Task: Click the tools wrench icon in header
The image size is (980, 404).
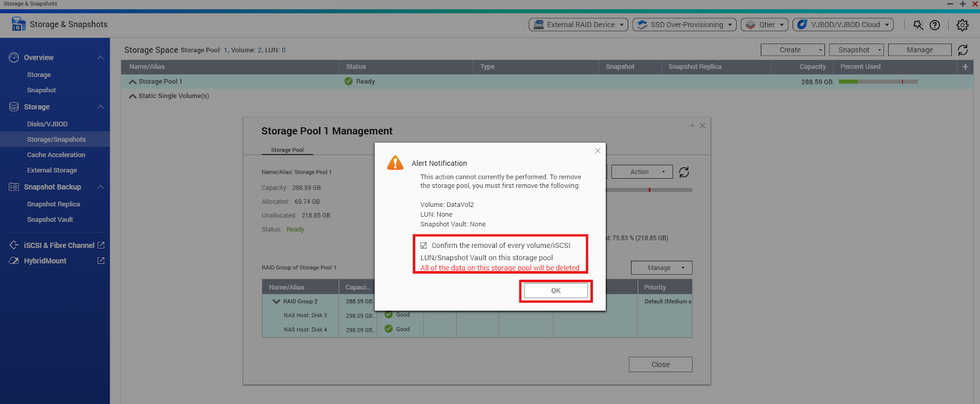Action: [918, 25]
